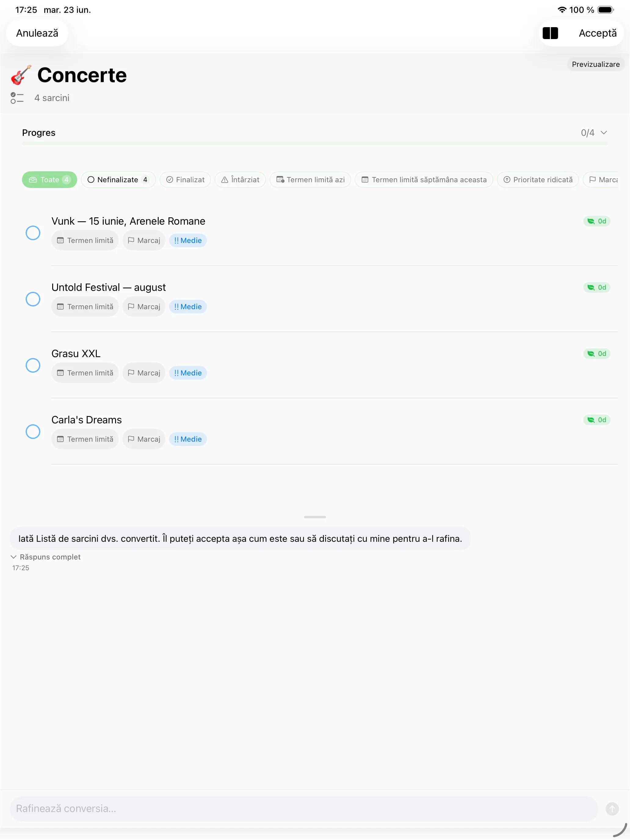630x840 pixels.
Task: Toggle Marcaj flag on Grasu XXL
Action: [144, 373]
